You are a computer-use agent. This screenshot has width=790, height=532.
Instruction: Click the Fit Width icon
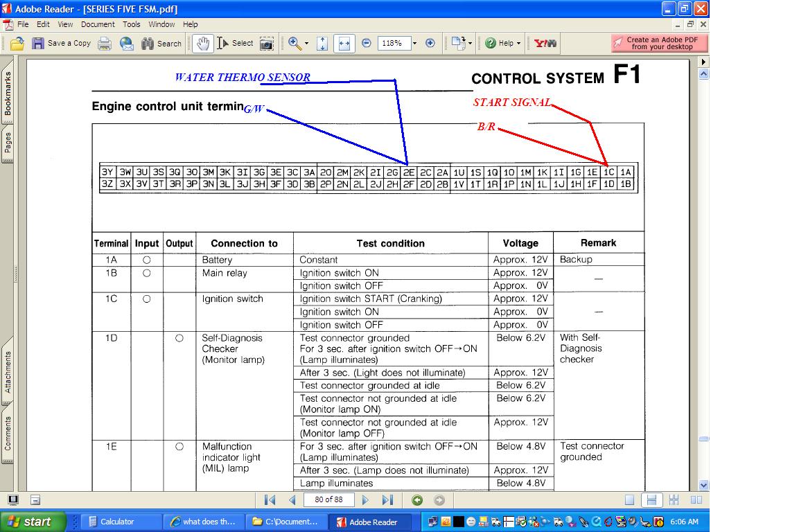tap(344, 44)
